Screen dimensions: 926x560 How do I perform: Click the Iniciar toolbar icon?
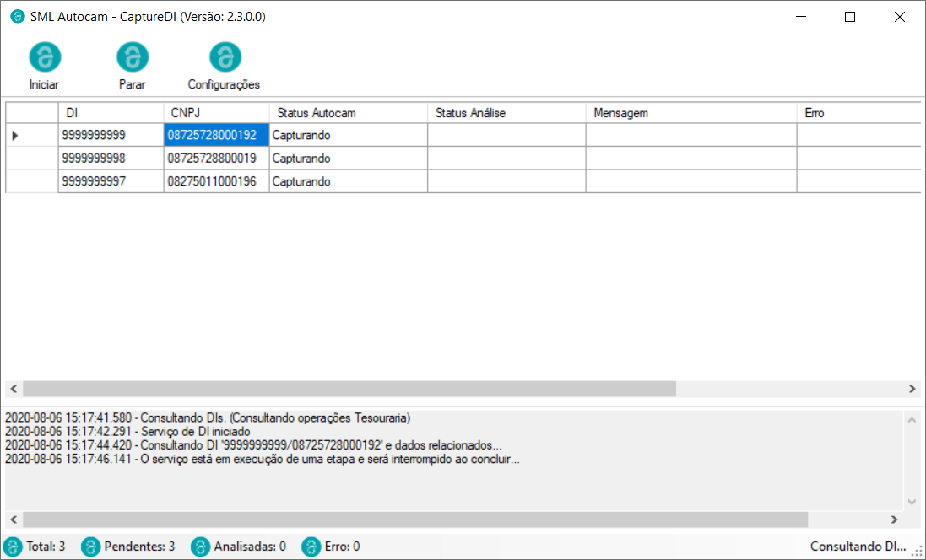[x=45, y=57]
